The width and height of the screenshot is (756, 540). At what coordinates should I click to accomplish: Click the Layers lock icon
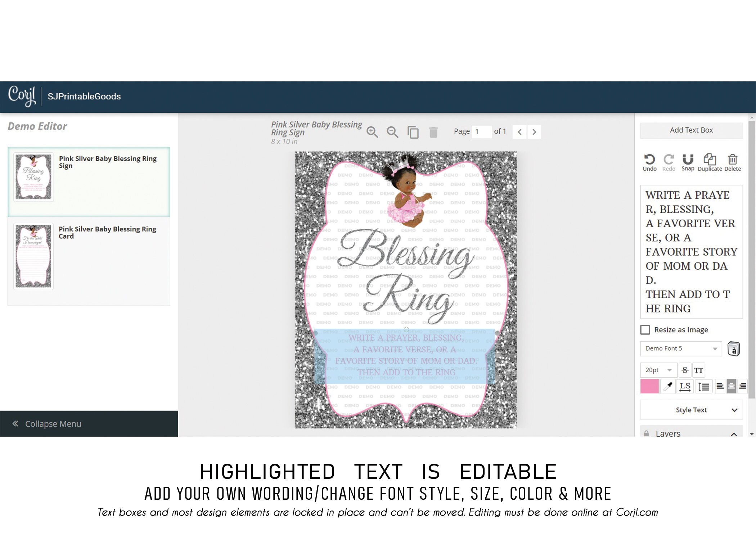tap(647, 434)
